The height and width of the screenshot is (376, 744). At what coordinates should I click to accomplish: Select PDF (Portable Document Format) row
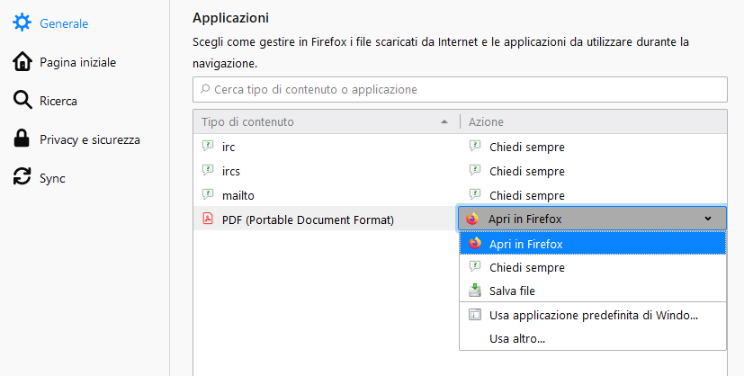click(326, 219)
